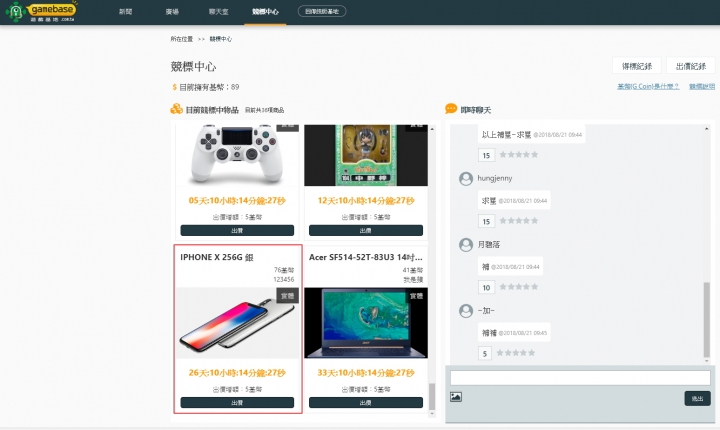The height and width of the screenshot is (430, 720).
Task: Click 月雅落's avatar icon
Action: 466,245
